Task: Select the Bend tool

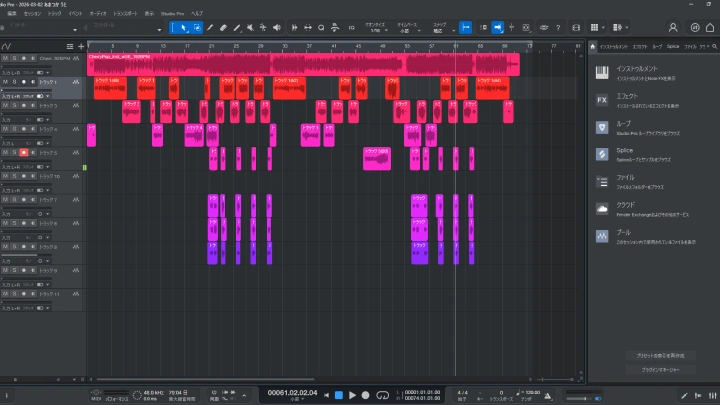Action: (x=263, y=28)
